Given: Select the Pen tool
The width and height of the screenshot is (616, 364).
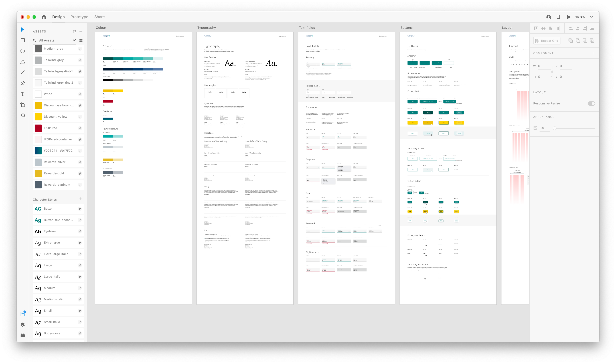Looking at the screenshot, I should tap(23, 83).
